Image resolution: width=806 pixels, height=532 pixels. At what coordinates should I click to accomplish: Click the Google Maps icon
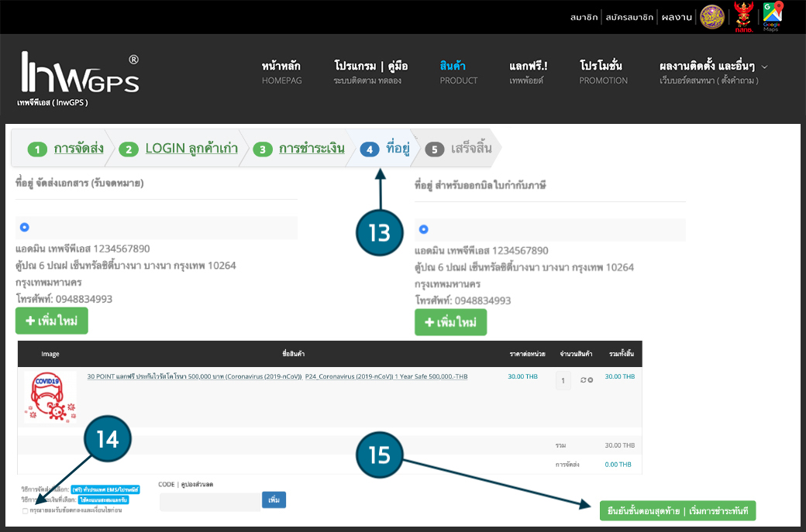pos(771,16)
